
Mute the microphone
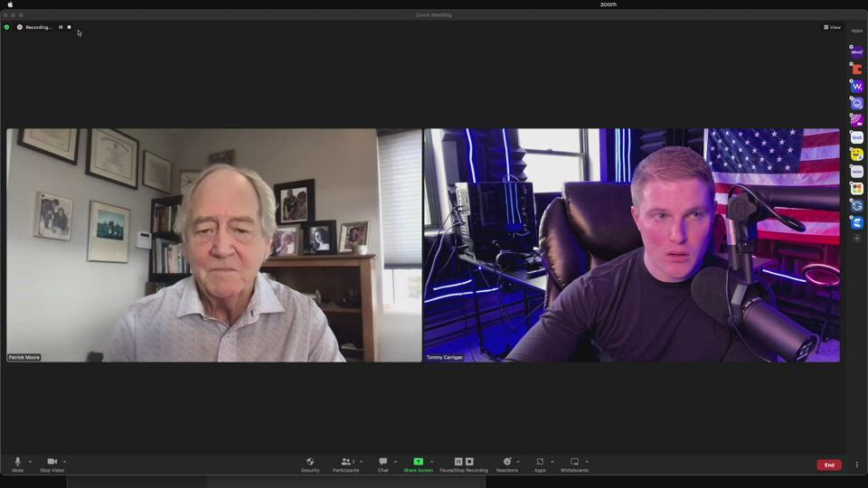(x=17, y=462)
